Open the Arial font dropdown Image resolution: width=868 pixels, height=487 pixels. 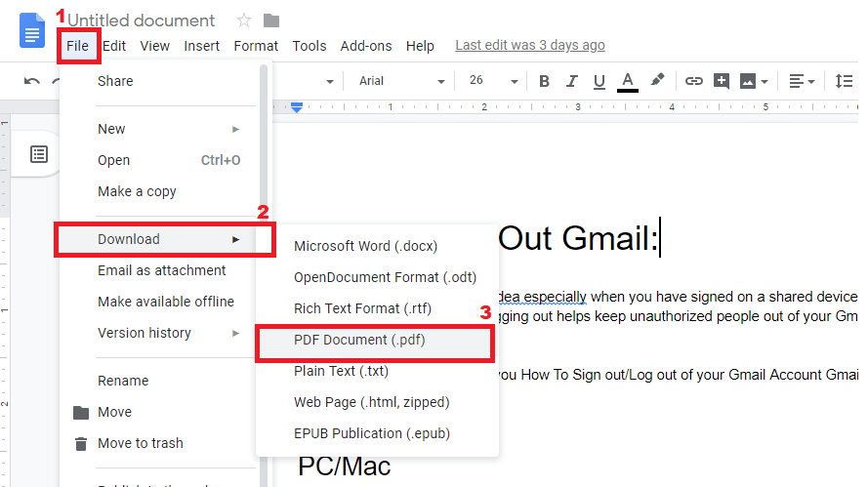pos(401,81)
